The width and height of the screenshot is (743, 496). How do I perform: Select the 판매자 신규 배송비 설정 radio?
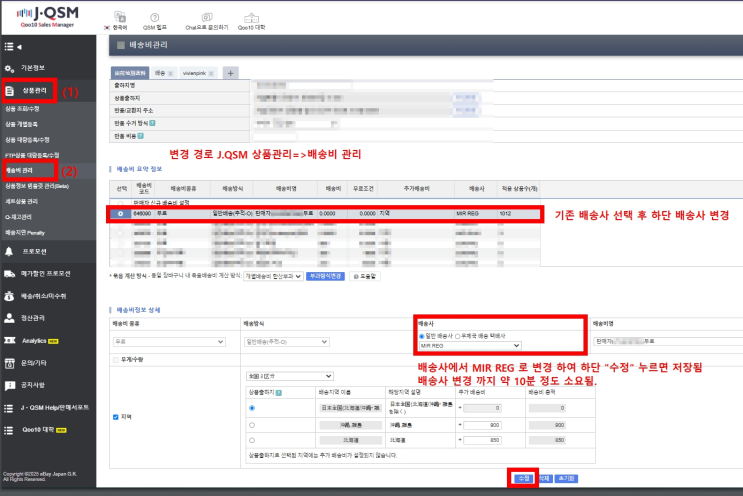[x=120, y=203]
